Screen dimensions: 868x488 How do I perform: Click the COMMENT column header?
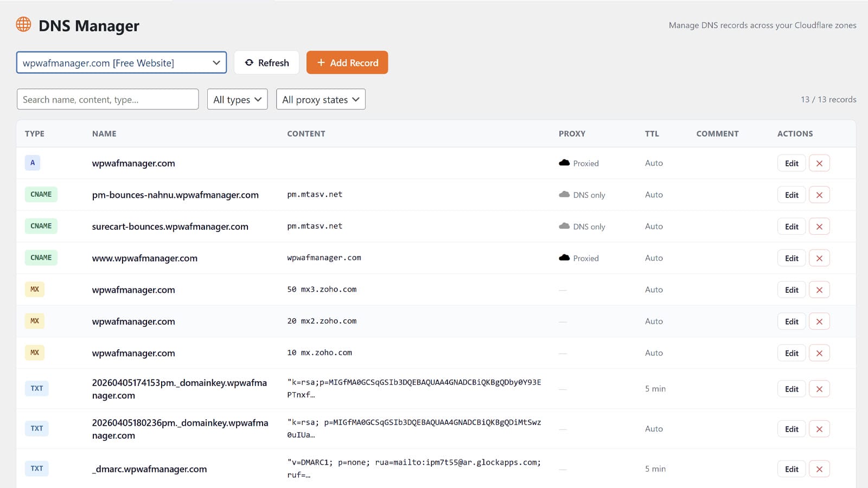[x=717, y=133]
